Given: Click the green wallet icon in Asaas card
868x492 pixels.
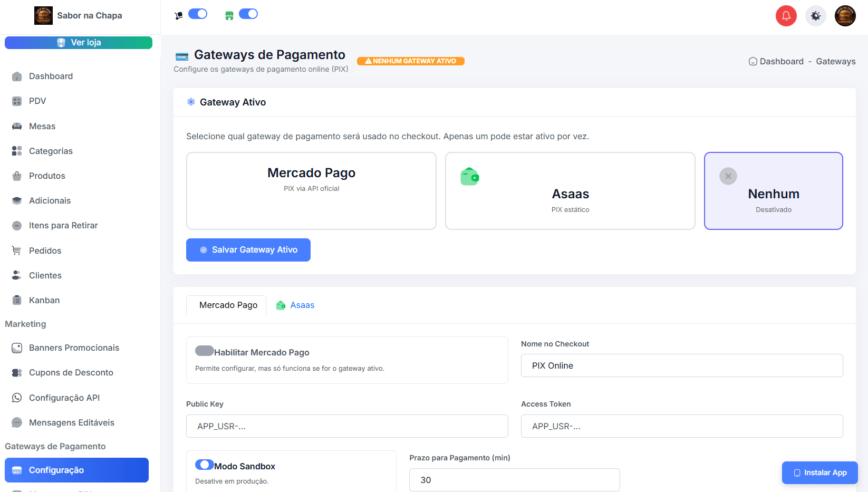Looking at the screenshot, I should [x=469, y=177].
